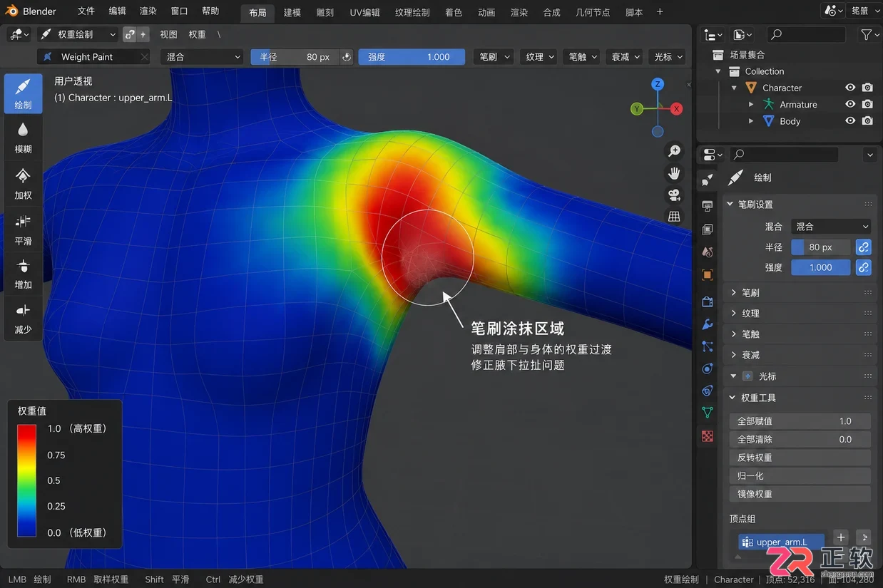The image size is (883, 588).
Task: Select the 绘制 (Draw) brush tool
Action: click(x=23, y=93)
